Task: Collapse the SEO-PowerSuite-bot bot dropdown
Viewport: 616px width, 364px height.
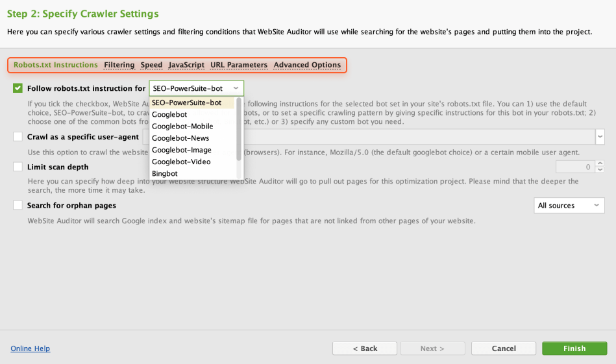Action: click(x=196, y=88)
